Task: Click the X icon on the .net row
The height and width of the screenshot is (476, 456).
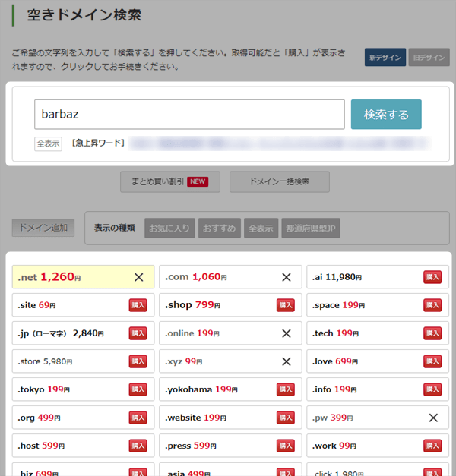Action: [x=138, y=277]
